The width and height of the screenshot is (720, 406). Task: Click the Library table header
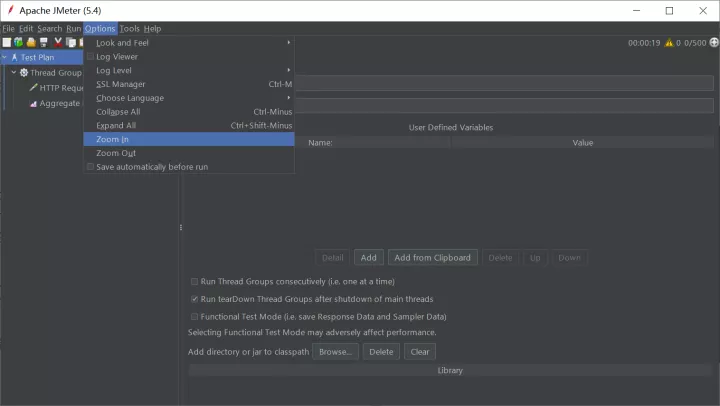(x=450, y=370)
